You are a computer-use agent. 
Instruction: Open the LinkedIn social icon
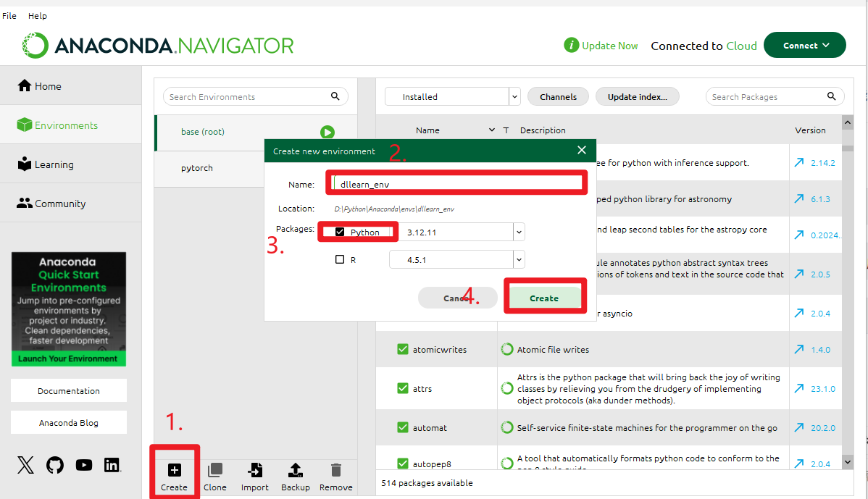pos(112,465)
